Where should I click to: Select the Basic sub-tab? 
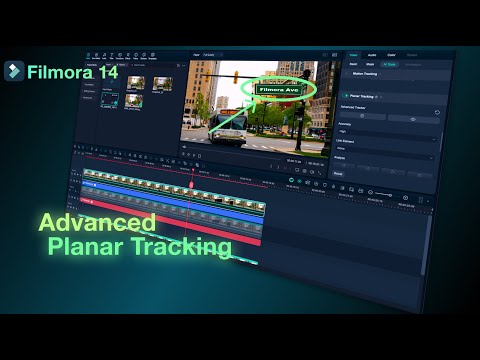click(353, 64)
